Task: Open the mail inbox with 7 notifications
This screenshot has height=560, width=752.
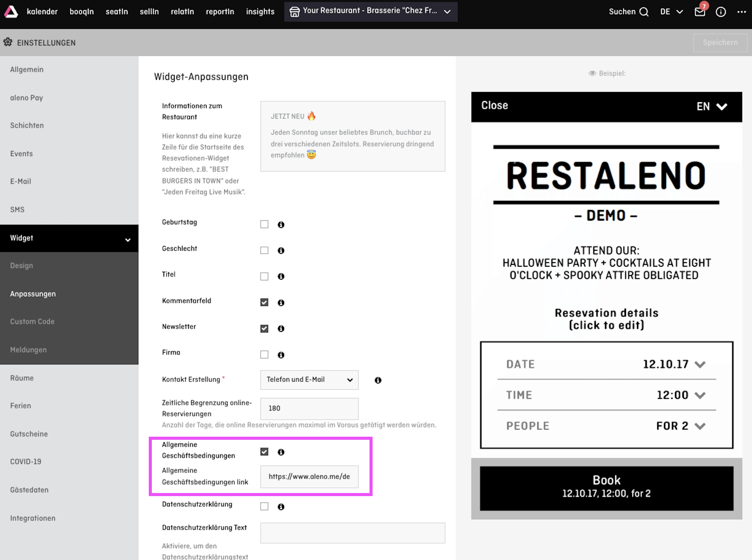Action: (700, 12)
